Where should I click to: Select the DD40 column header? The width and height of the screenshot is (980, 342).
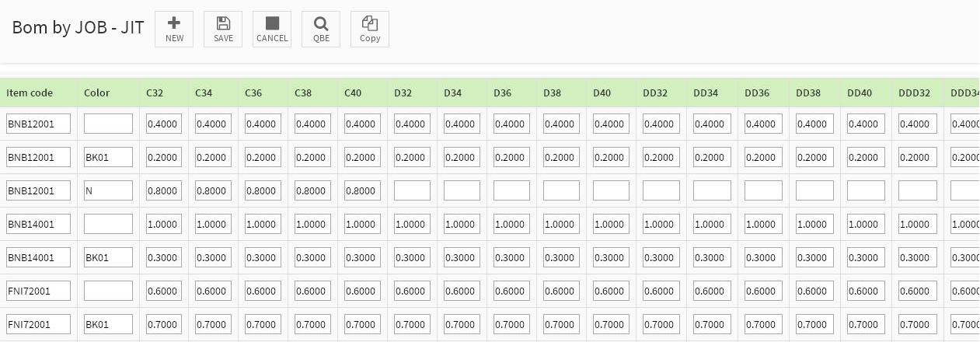pos(860,92)
